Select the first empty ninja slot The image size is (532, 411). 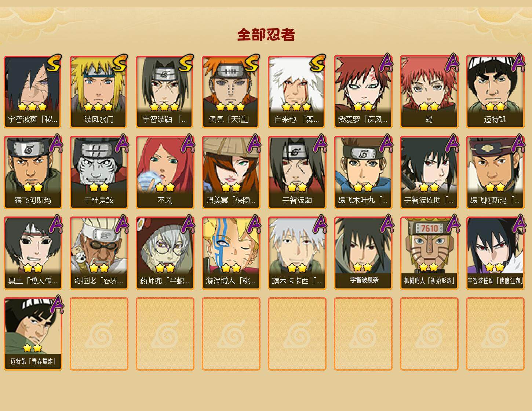pyautogui.click(x=99, y=334)
